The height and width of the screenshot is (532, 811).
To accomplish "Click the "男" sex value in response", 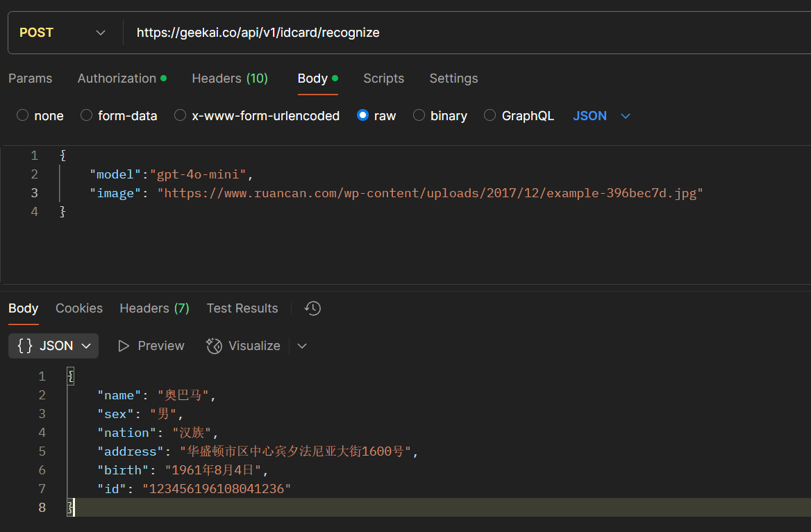I will [x=163, y=414].
